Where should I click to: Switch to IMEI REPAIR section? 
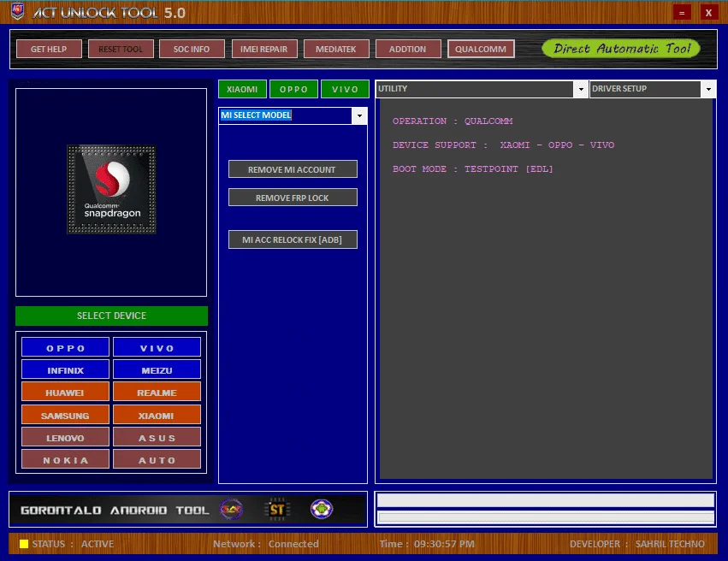[x=263, y=49]
